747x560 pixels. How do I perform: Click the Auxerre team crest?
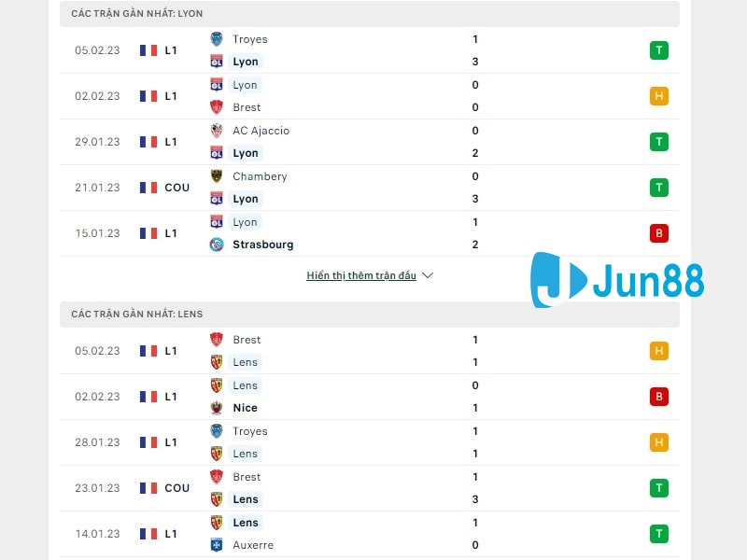point(217,545)
